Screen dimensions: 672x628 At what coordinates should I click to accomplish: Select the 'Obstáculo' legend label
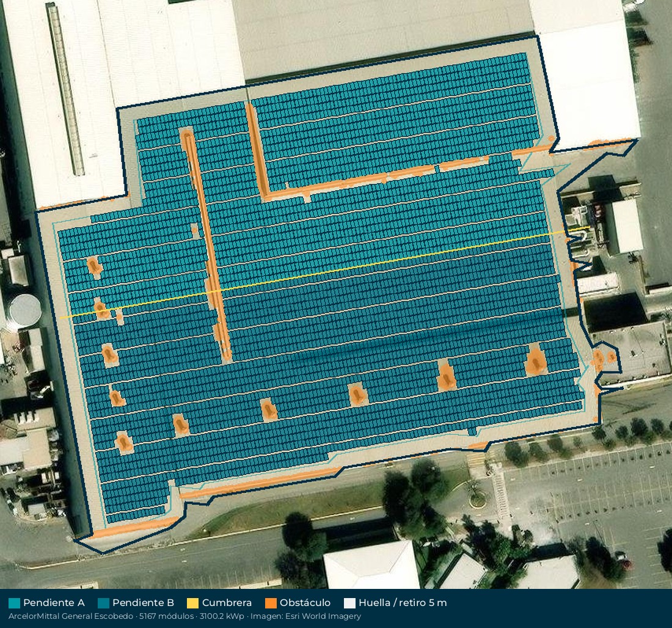[305, 603]
